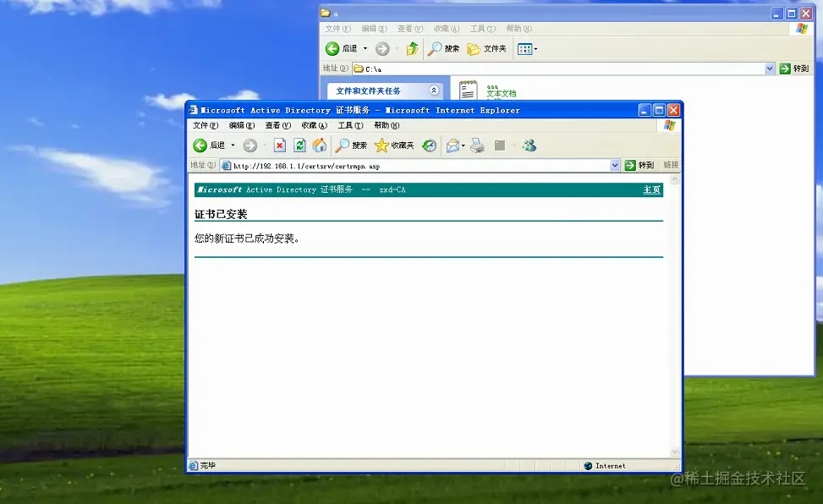
Task: Click 转到 Go button in IE
Action: (639, 166)
